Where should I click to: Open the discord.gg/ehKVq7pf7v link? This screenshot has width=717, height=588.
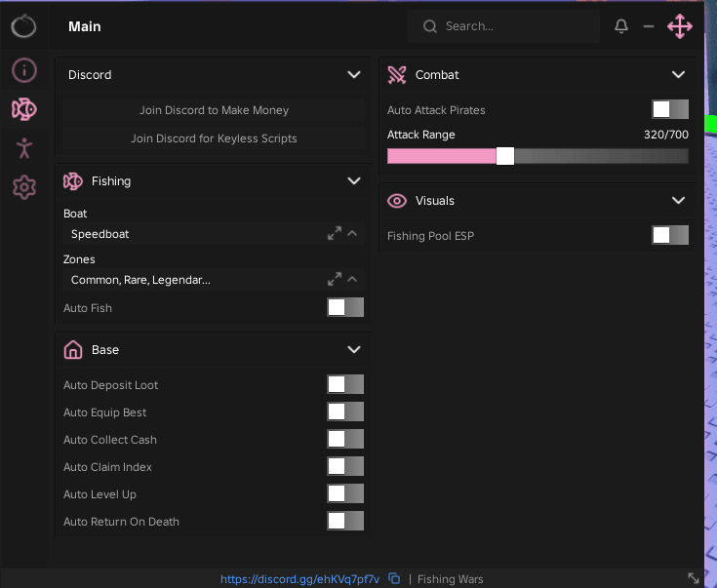pos(300,579)
